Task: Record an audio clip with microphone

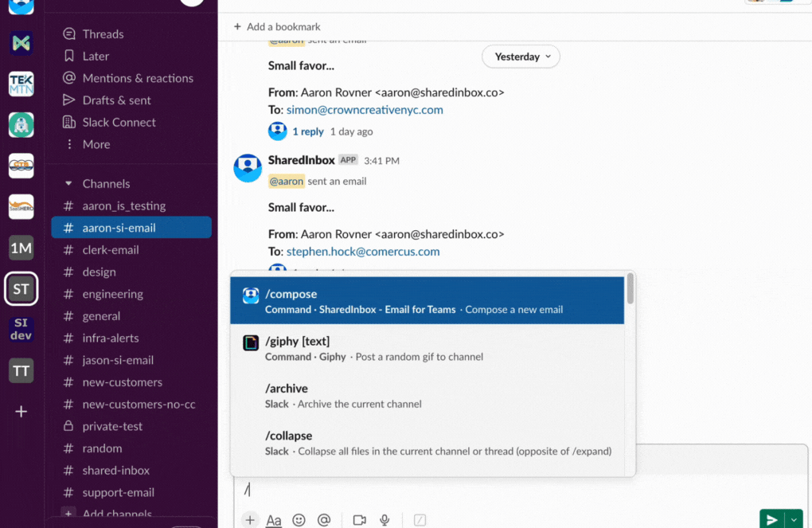Action: (385, 520)
